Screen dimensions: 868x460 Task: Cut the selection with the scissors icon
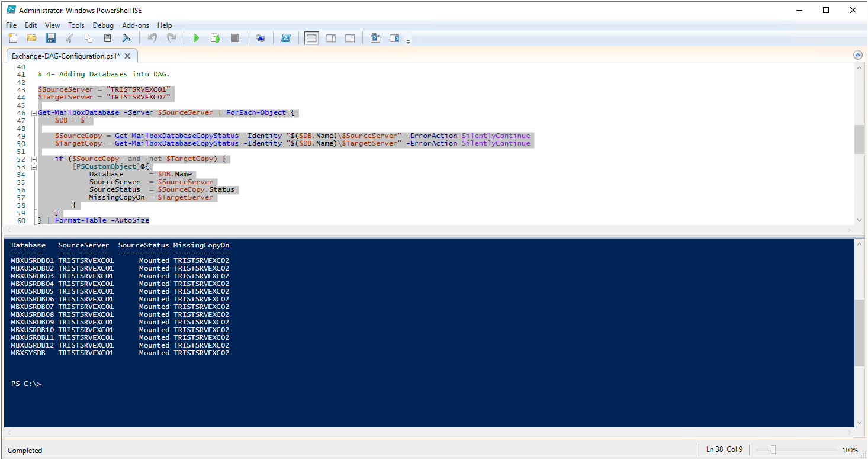point(70,38)
